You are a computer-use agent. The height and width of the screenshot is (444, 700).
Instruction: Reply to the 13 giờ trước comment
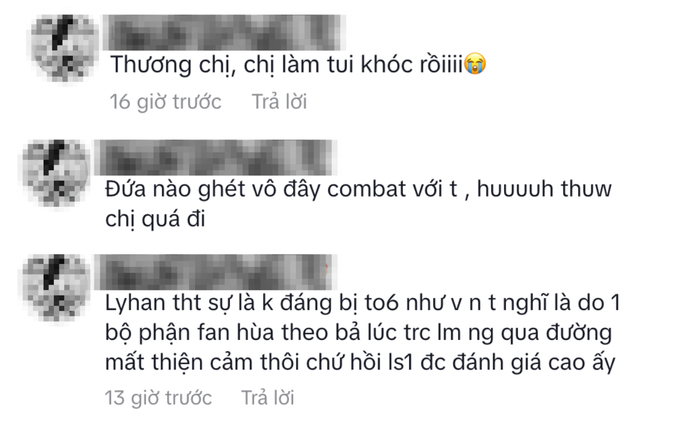click(x=268, y=398)
